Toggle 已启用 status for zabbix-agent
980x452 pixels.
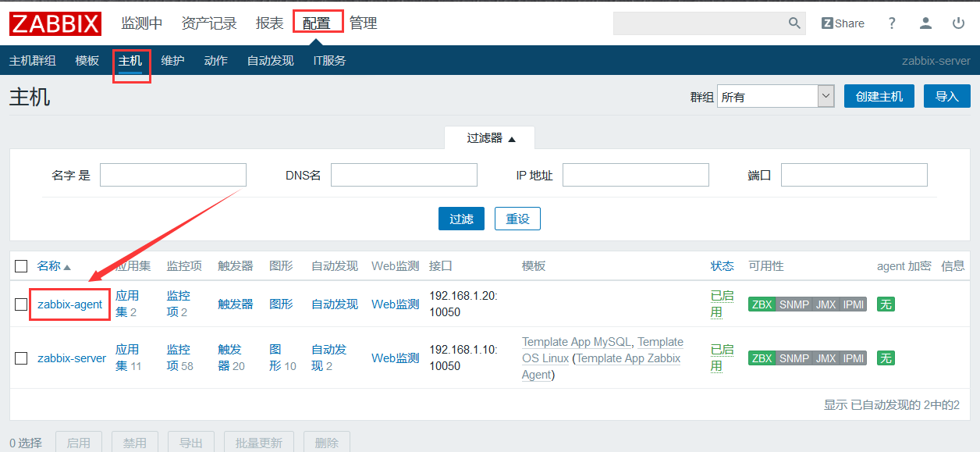(x=722, y=304)
